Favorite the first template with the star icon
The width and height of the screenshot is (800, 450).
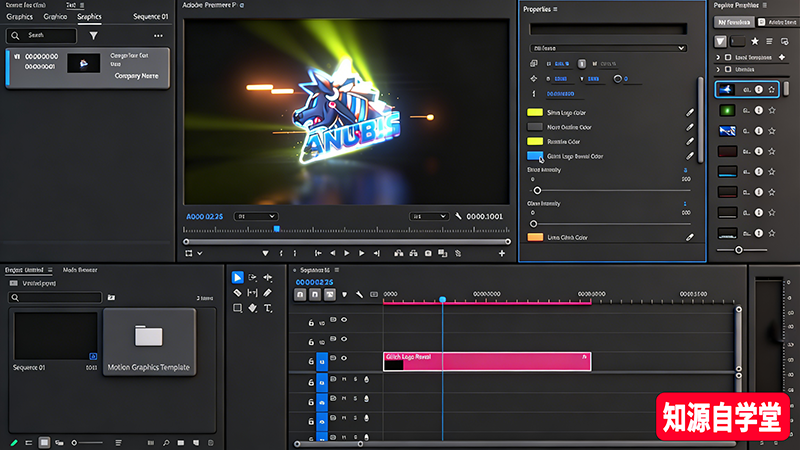pos(771,90)
